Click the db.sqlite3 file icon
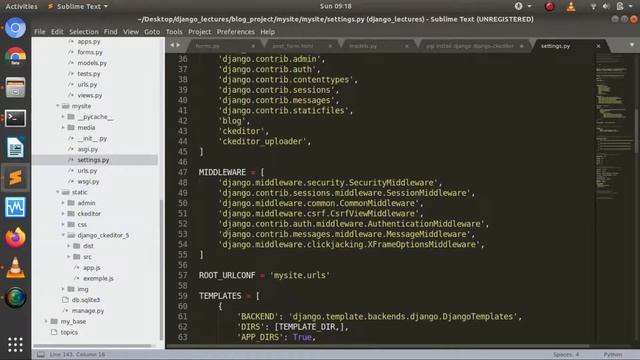This screenshot has width=640, height=360. tap(65, 300)
